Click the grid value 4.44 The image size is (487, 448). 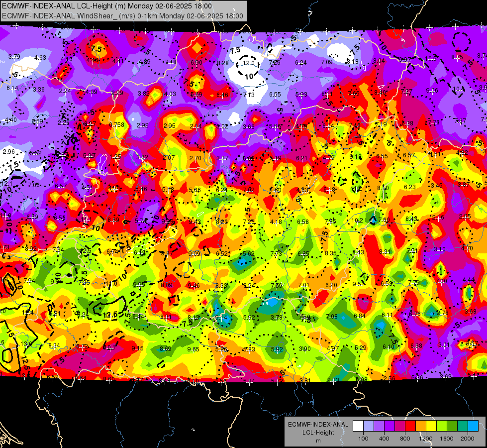pyautogui.click(x=469, y=280)
